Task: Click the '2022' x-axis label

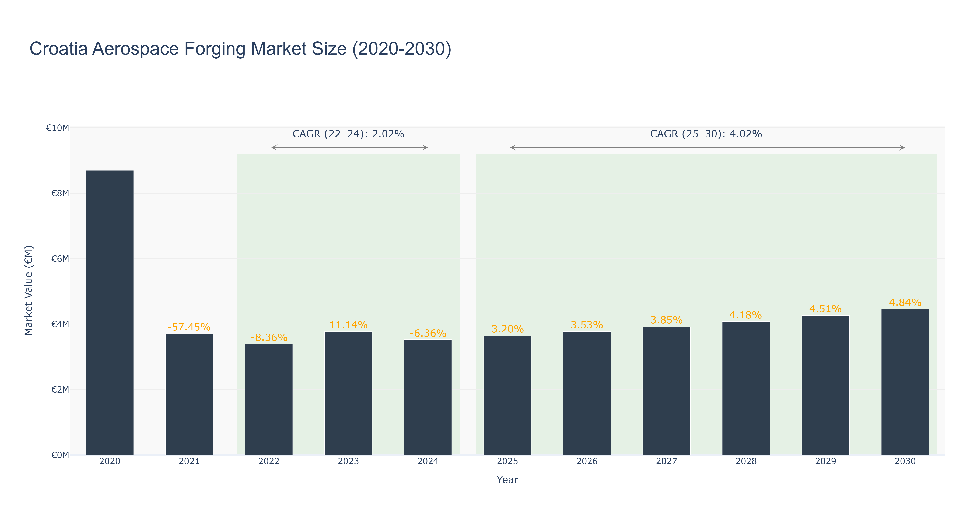Action: coord(269,461)
